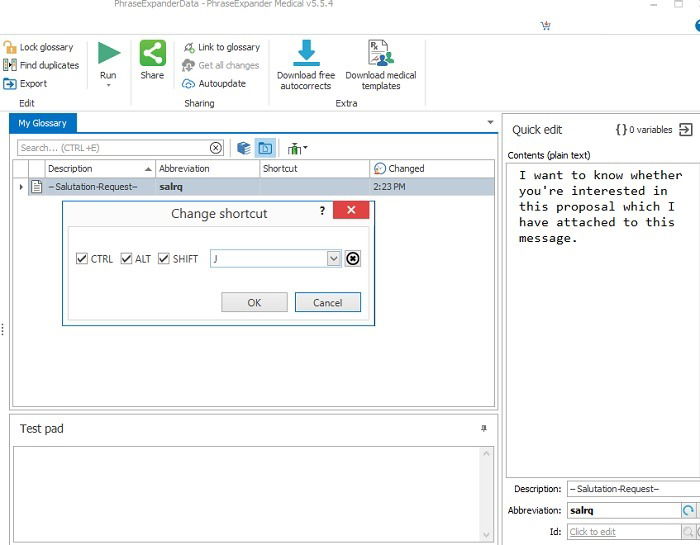Expand the Salutation-Request row arrow

pos(21,187)
